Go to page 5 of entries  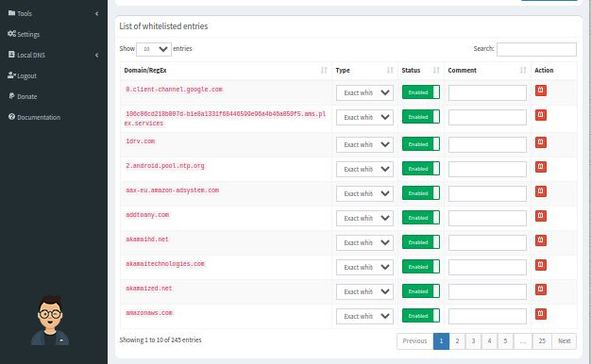(505, 341)
